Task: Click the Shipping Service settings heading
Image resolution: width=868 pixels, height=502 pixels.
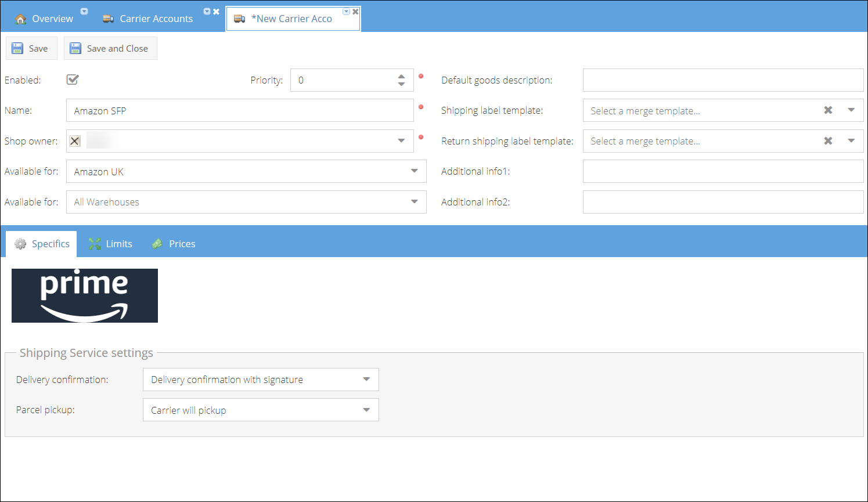Action: pos(87,353)
